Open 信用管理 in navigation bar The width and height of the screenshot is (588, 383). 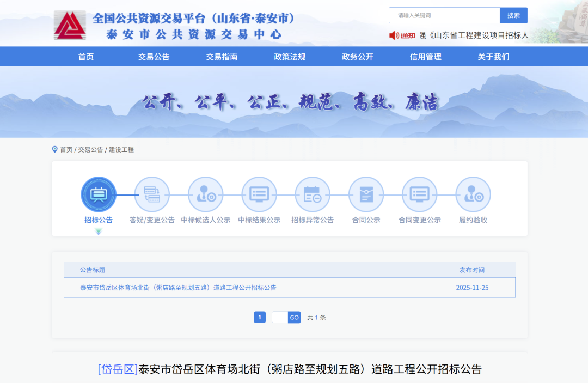point(426,57)
